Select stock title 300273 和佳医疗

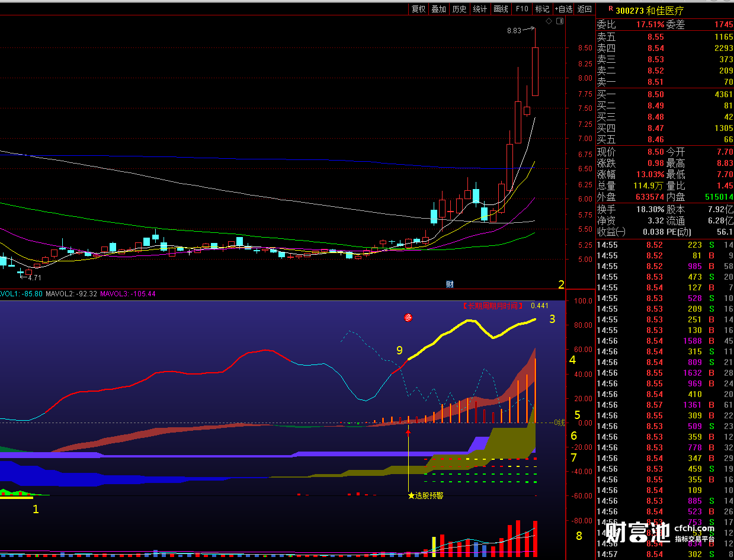(x=650, y=10)
